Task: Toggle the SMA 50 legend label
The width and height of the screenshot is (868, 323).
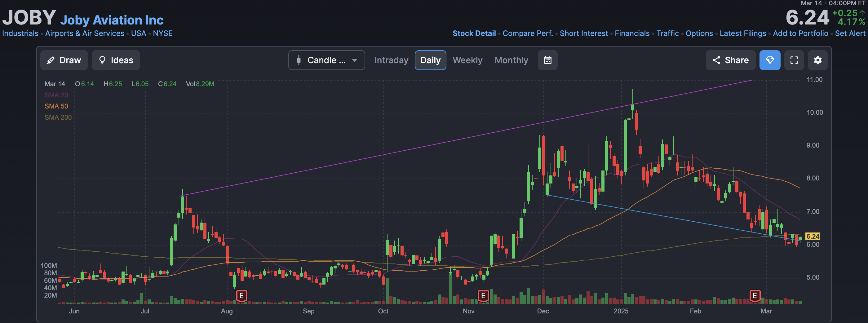Action: (x=56, y=106)
